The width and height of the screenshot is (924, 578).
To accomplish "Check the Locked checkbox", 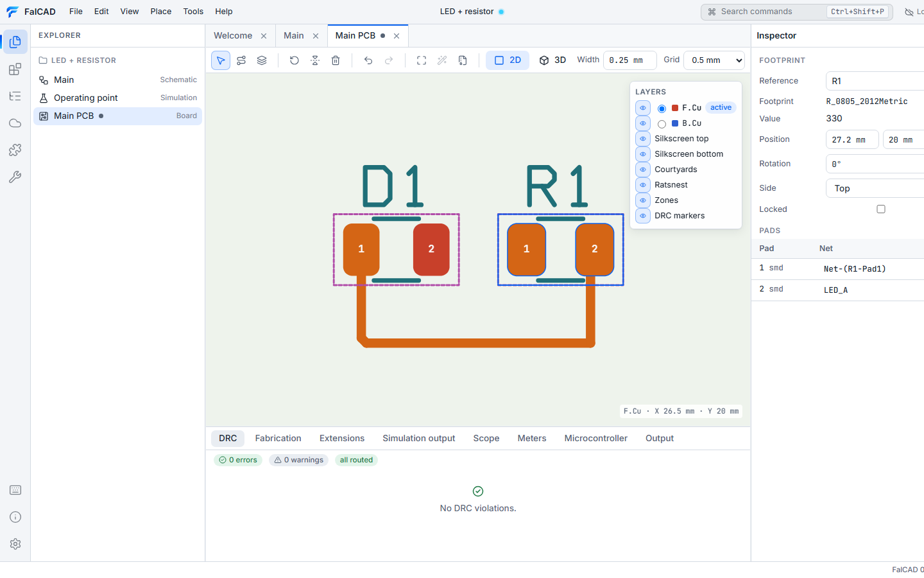I will point(881,209).
